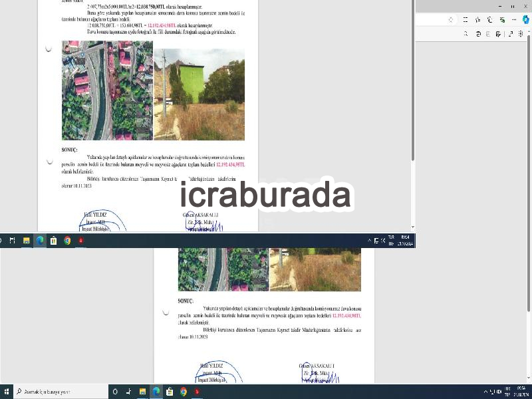Click the PDF fullscreen expand arrow icon
The width and height of the screenshot is (532, 399).
click(x=510, y=34)
